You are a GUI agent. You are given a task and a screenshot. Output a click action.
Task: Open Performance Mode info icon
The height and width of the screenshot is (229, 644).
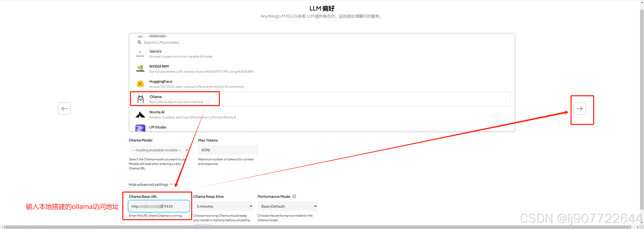[x=294, y=196]
